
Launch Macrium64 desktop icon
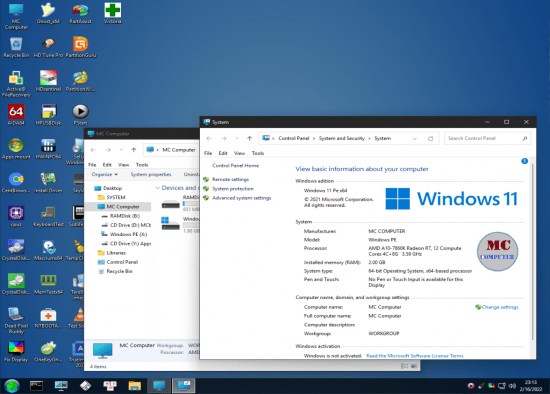(x=48, y=250)
